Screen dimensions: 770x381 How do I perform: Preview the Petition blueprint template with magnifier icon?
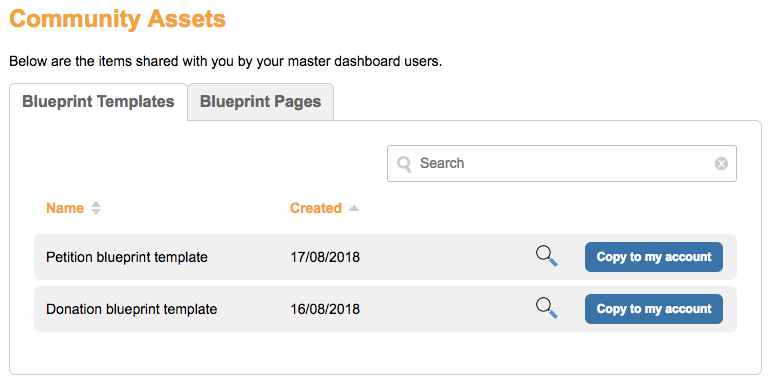click(547, 257)
